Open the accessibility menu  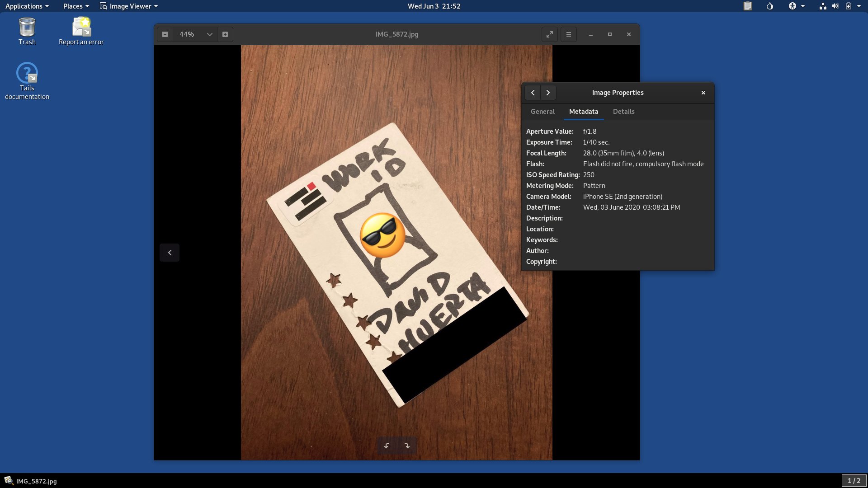click(x=797, y=6)
